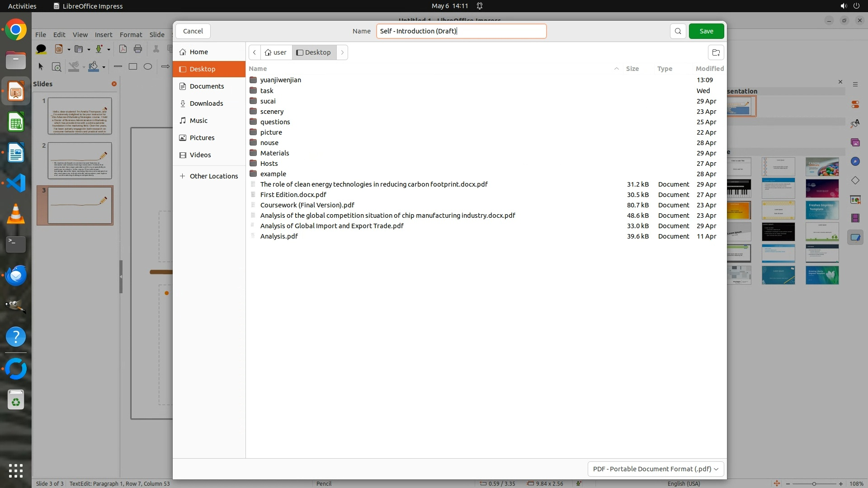Launch VLC from the dock
This screenshot has height=488, width=868.
tap(16, 214)
